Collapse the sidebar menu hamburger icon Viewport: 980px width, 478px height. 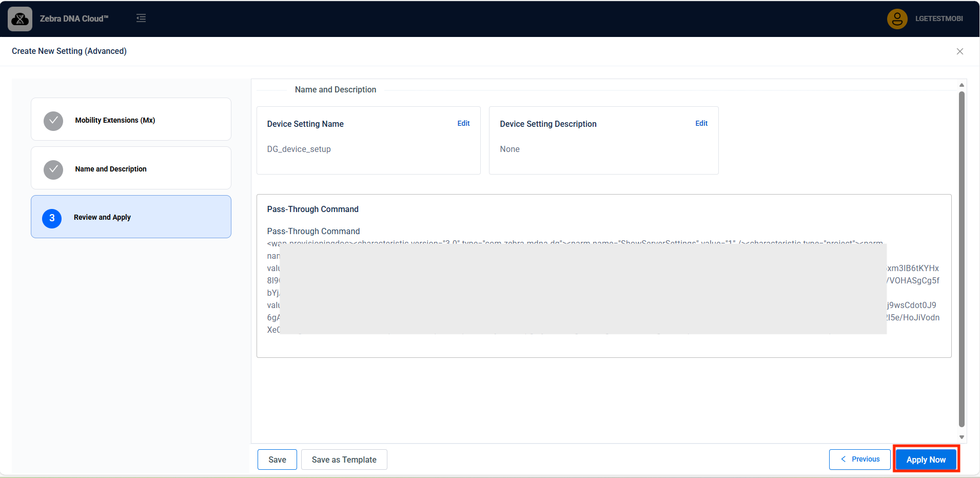141,18
